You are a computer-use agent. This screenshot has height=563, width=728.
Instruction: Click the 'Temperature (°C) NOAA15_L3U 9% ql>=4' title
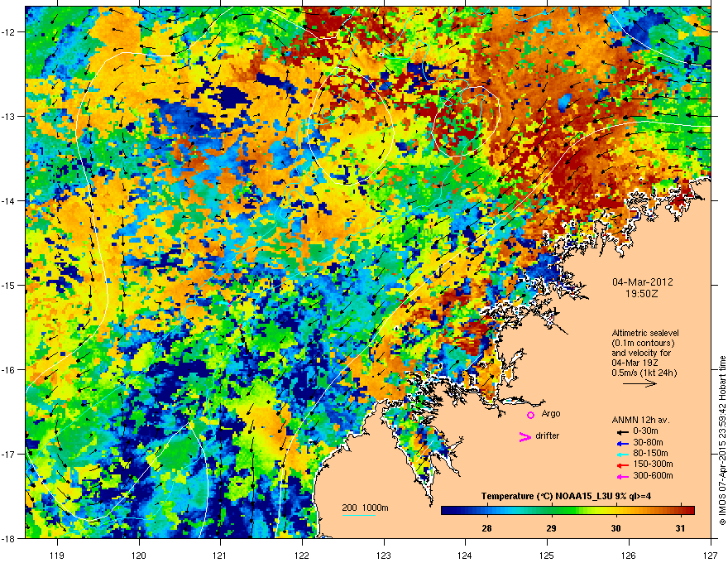click(566, 496)
